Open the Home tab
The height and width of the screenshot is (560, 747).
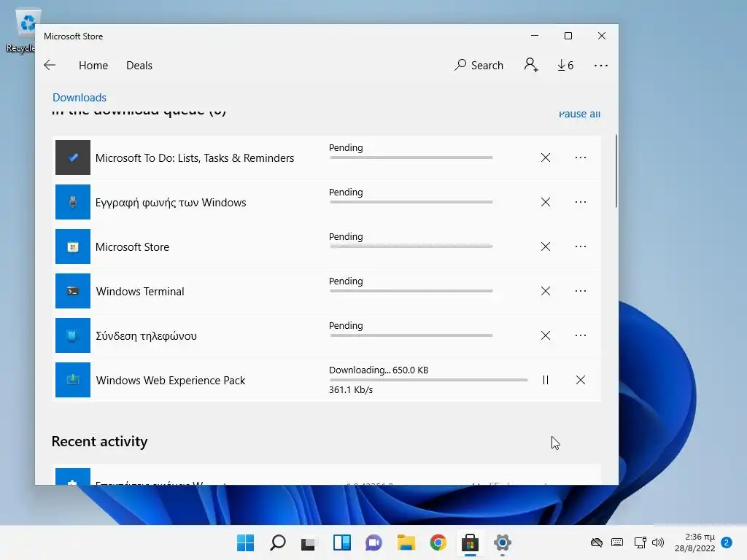click(x=93, y=65)
